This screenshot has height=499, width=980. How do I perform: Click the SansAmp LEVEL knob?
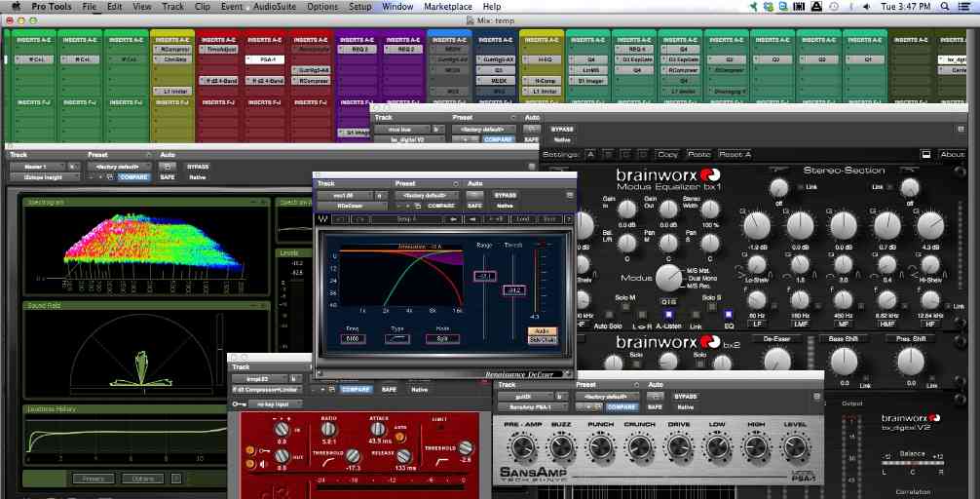(795, 447)
